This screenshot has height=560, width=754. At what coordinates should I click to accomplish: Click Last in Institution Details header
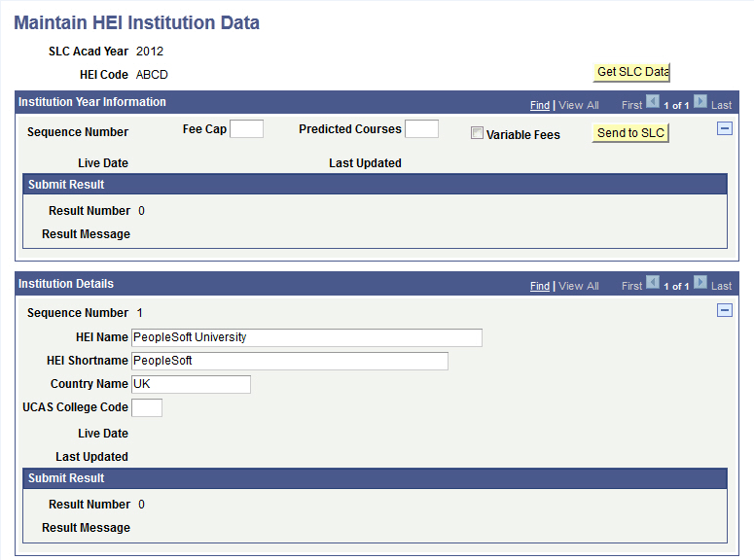click(721, 287)
